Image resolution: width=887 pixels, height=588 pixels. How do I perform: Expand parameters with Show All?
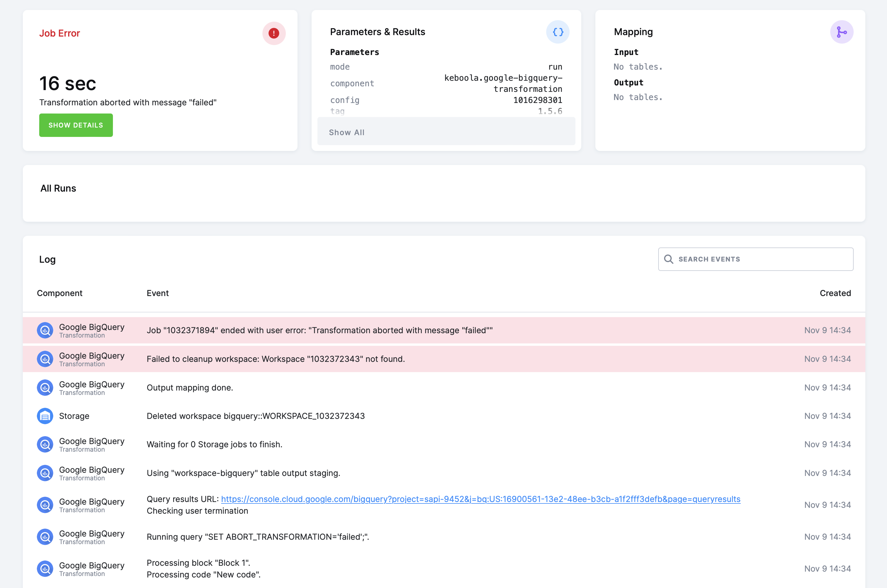pyautogui.click(x=446, y=132)
